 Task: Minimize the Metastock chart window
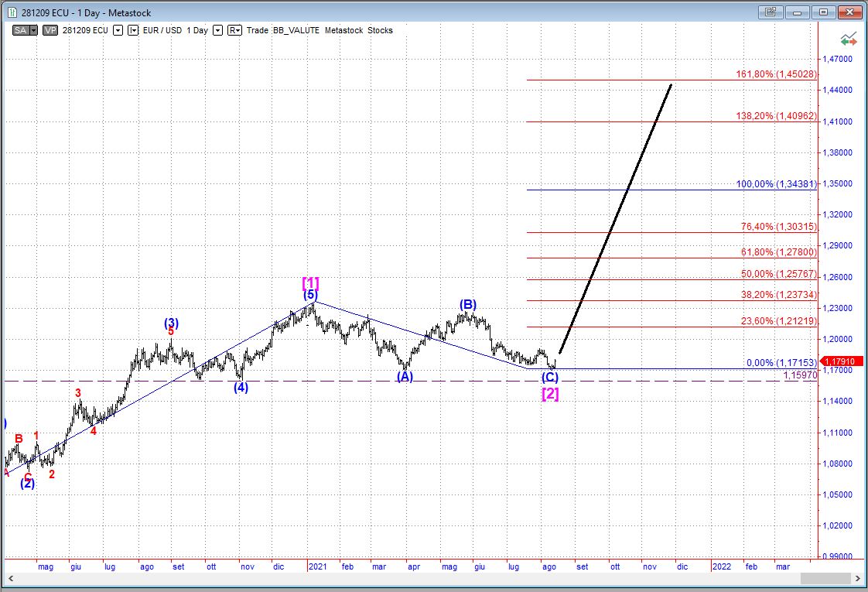click(797, 12)
